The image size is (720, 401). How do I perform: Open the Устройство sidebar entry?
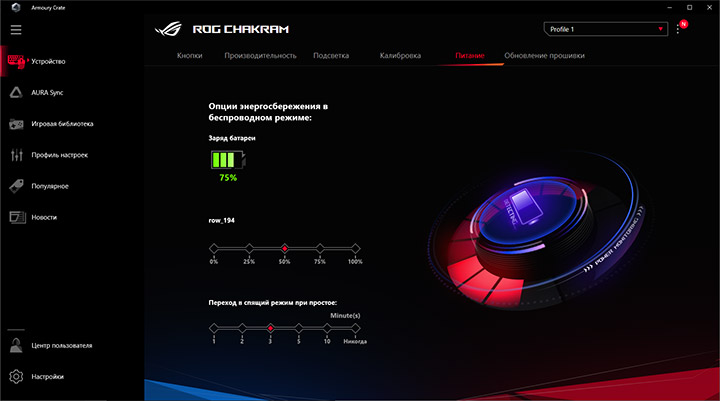(x=48, y=62)
